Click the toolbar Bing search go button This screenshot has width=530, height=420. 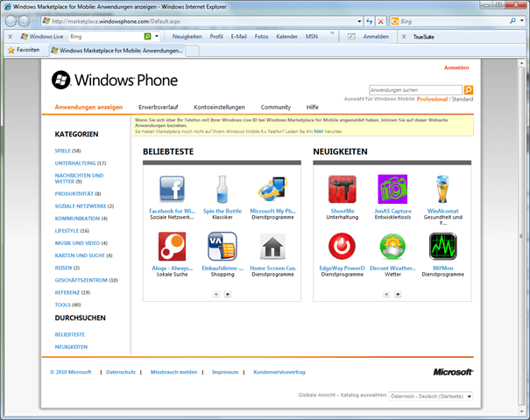[148, 37]
